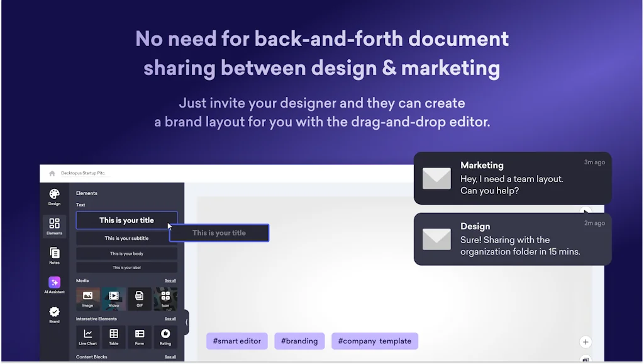Insert an Image media element
Image resolution: width=644 pixels, height=364 pixels.
(87, 299)
